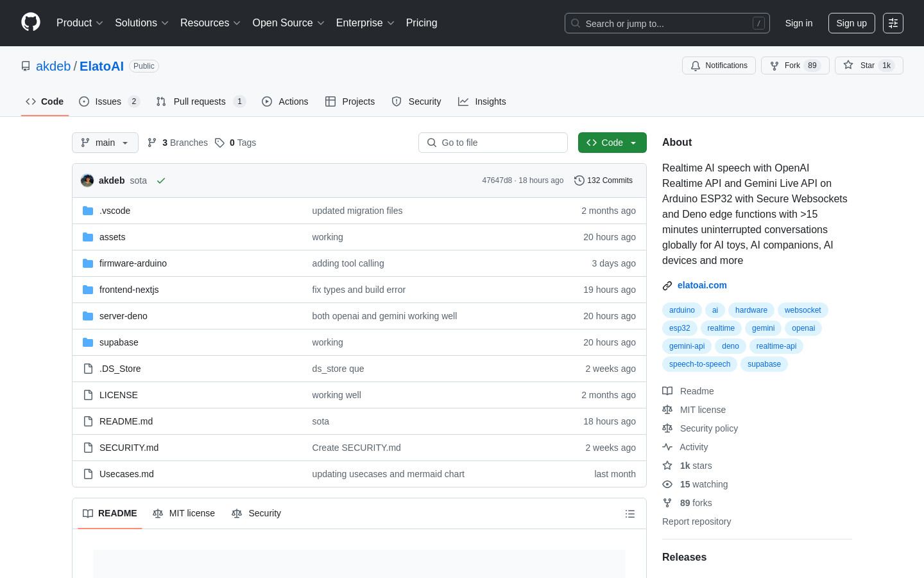View the 132 Commits history

coord(603,180)
